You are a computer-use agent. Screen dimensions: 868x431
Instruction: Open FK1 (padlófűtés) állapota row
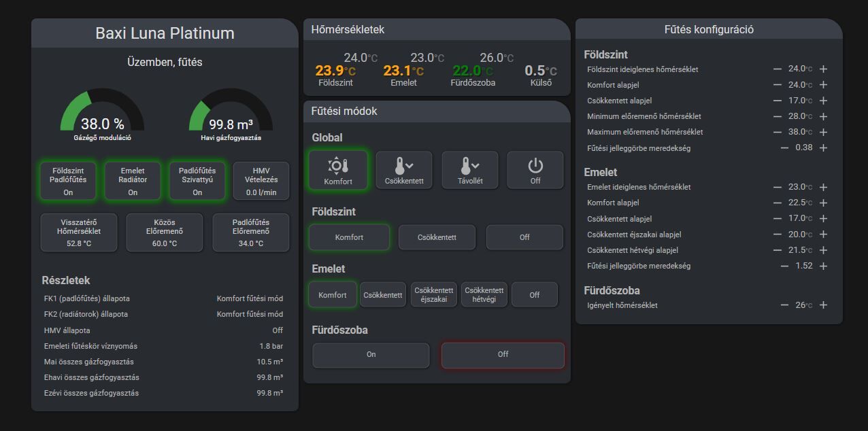click(x=164, y=298)
